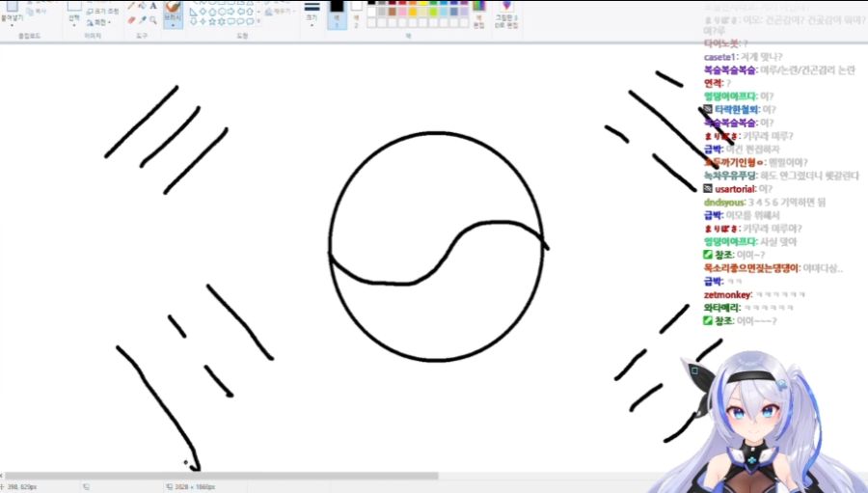Choose the four-point star shape
The width and height of the screenshot is (868, 493).
tap(203, 21)
